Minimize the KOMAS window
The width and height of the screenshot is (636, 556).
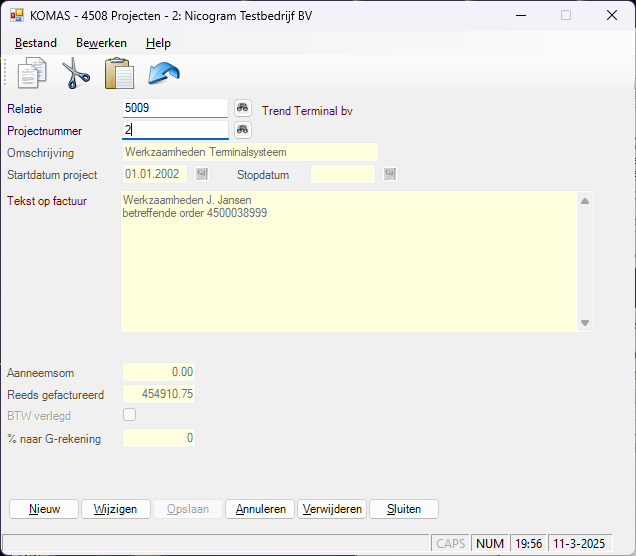pos(521,15)
